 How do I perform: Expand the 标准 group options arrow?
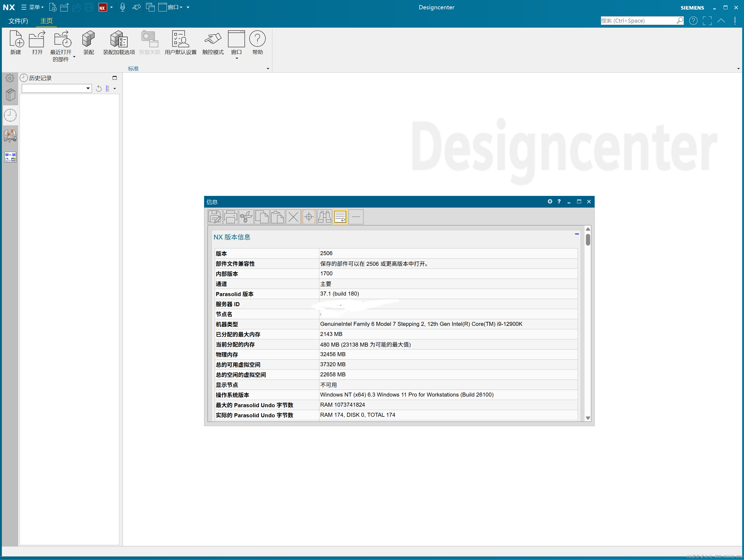[x=268, y=69]
